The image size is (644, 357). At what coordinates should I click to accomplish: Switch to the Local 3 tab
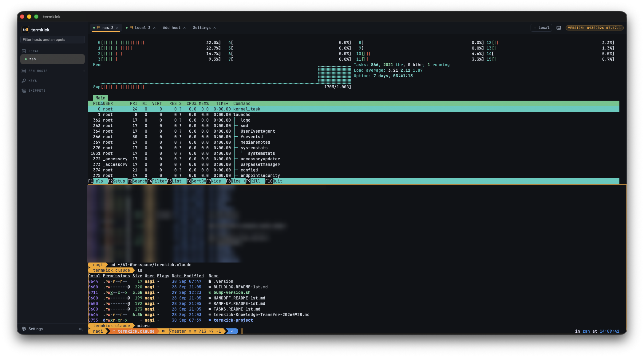[x=140, y=28]
